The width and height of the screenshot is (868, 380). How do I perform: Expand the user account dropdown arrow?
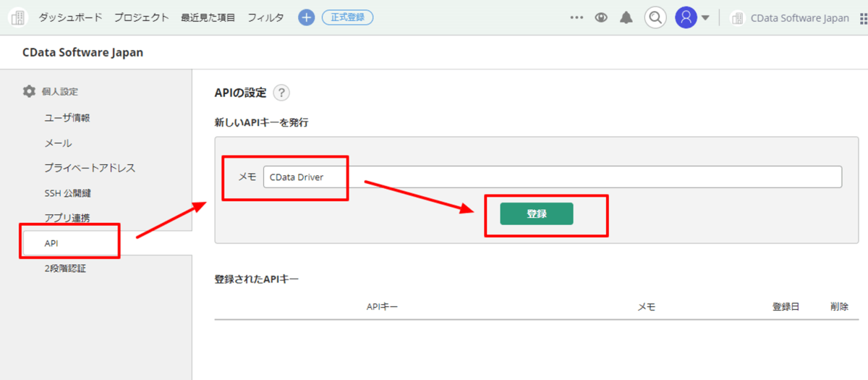pyautogui.click(x=705, y=18)
